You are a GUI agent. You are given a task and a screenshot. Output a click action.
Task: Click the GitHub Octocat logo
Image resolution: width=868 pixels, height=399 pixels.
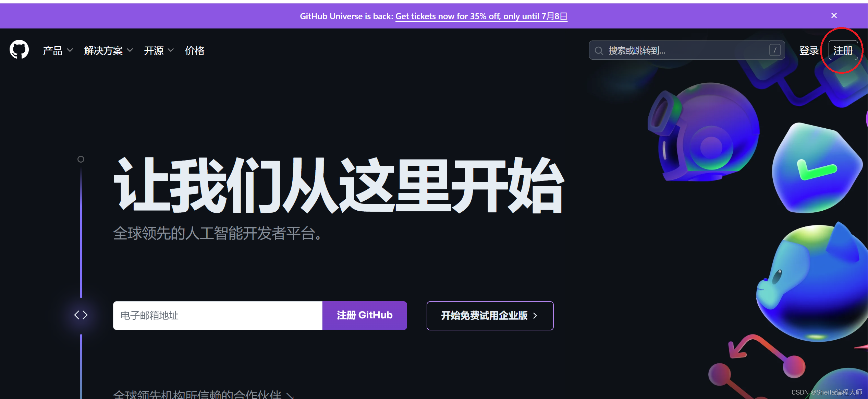(x=19, y=50)
